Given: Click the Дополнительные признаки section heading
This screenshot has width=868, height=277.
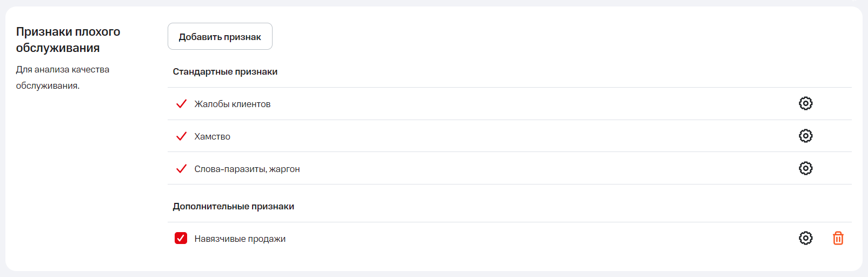Looking at the screenshot, I should click(x=234, y=206).
